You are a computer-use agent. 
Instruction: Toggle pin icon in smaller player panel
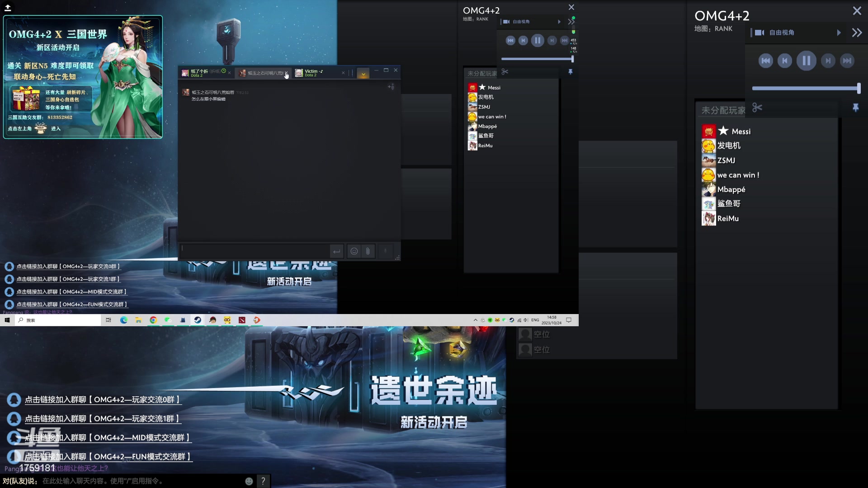pos(571,72)
